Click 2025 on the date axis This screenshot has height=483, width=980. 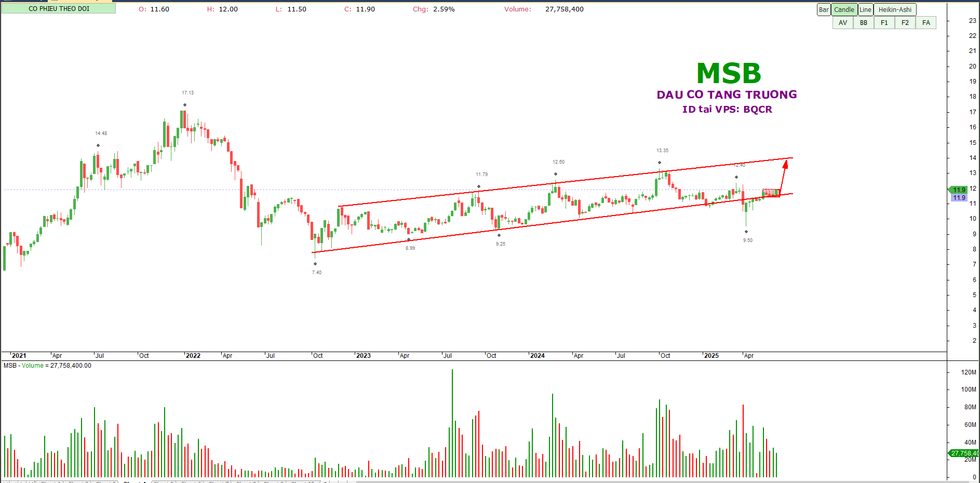coord(711,356)
